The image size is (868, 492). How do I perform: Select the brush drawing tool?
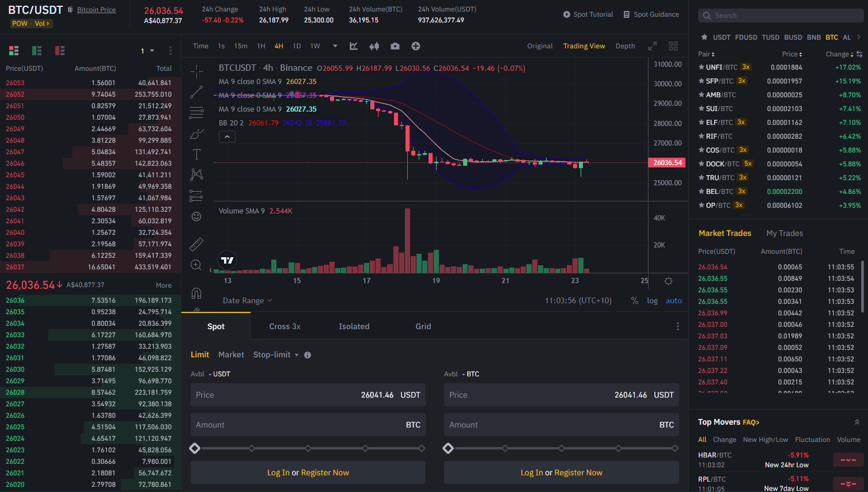196,134
